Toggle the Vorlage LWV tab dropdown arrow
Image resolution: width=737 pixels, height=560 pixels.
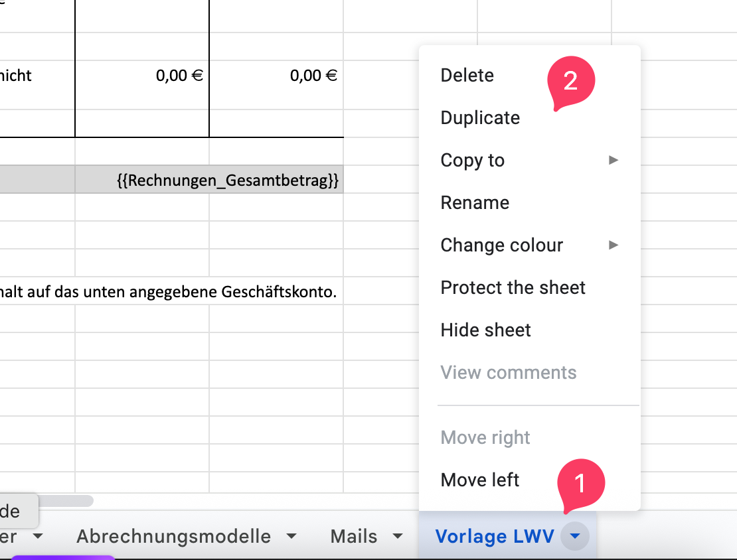[x=575, y=537]
